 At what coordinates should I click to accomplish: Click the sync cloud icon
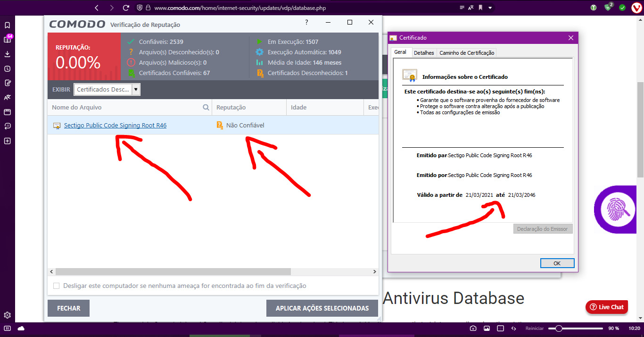(x=21, y=328)
